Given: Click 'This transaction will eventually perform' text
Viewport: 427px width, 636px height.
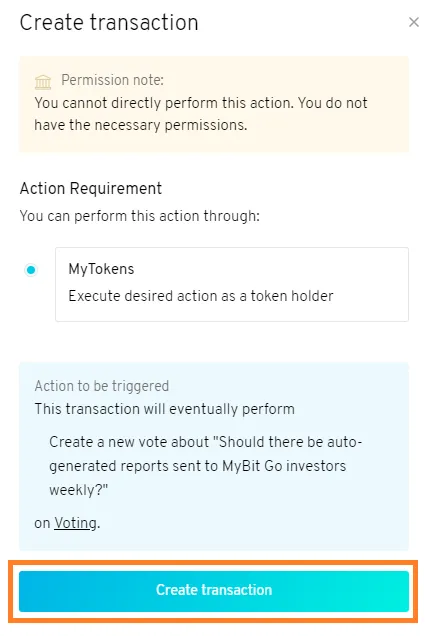Looking at the screenshot, I should pos(165,409).
